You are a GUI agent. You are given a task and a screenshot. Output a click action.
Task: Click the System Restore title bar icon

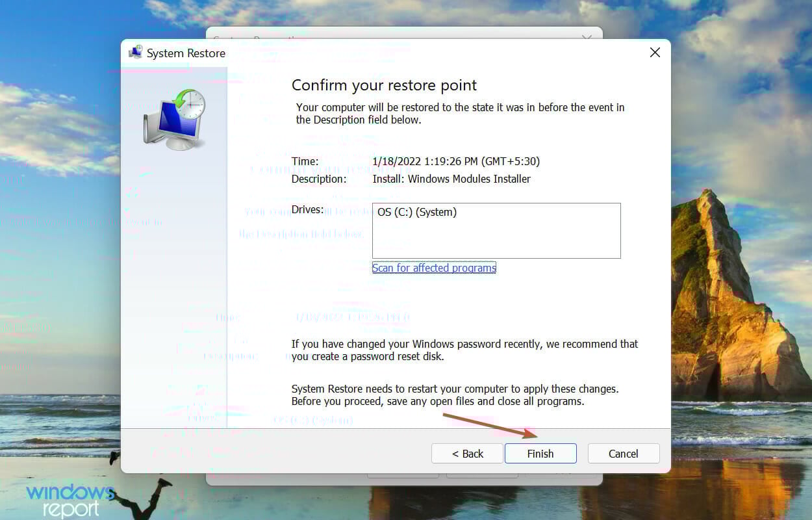[135, 53]
